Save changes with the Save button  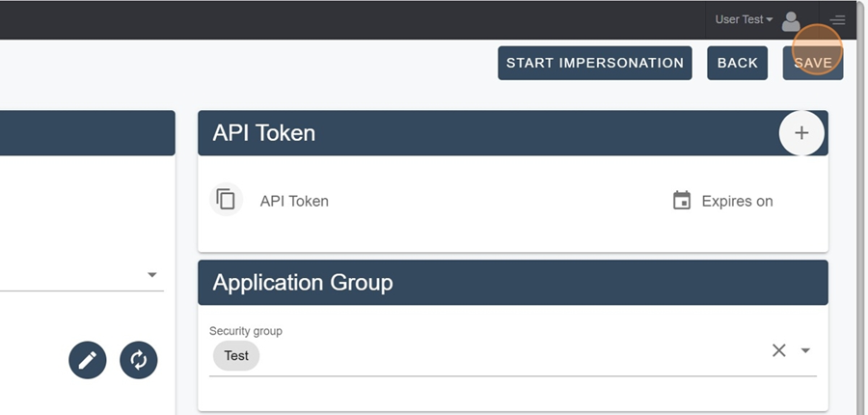(813, 63)
